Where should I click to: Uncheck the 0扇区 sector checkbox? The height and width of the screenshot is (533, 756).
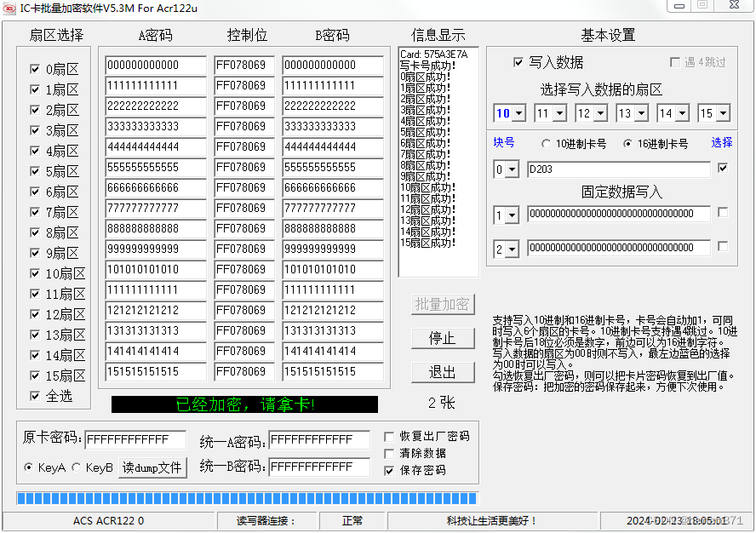tap(35, 69)
